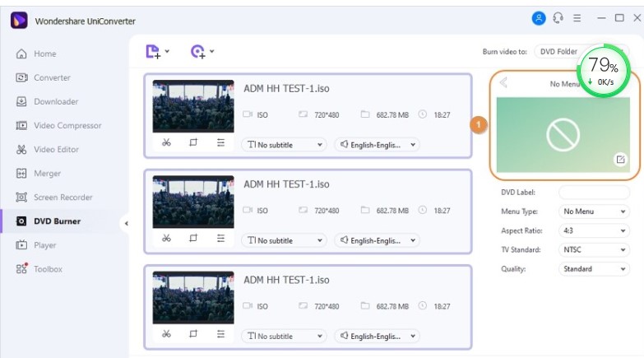Image resolution: width=644 pixels, height=358 pixels.
Task: Click the DVD Label input field
Action: (594, 193)
